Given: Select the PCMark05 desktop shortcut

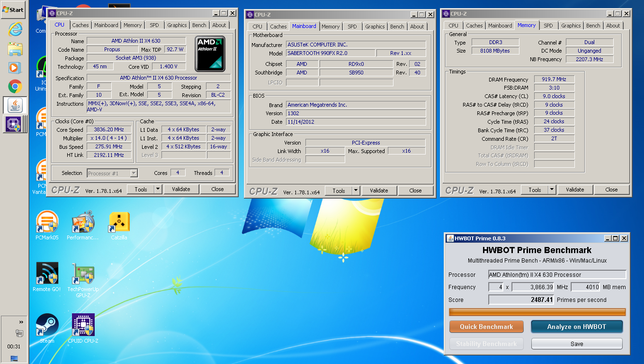Looking at the screenshot, I should (x=47, y=225).
